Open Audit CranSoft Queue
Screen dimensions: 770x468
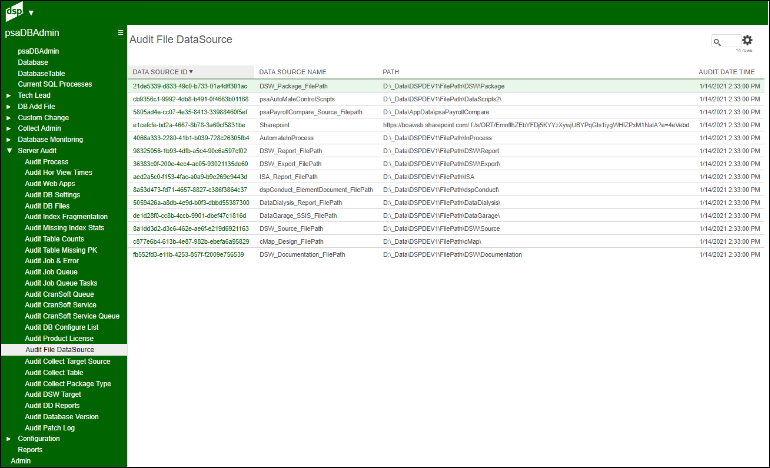pos(59,294)
